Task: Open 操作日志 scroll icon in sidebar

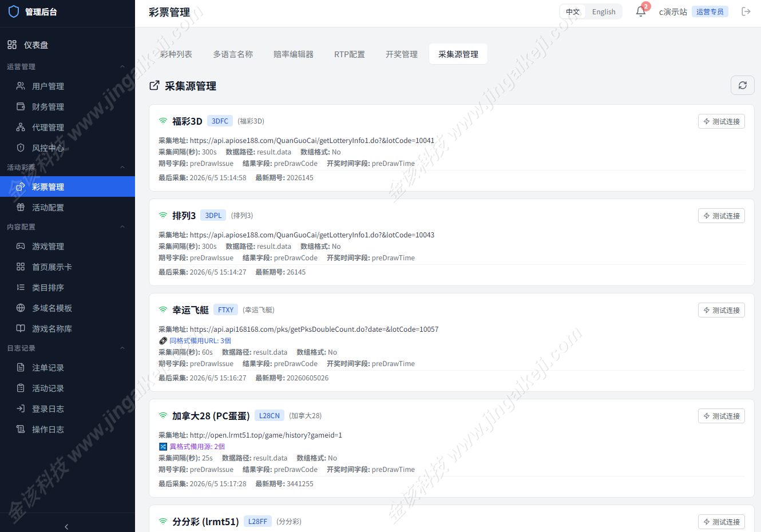Action: coord(21,429)
